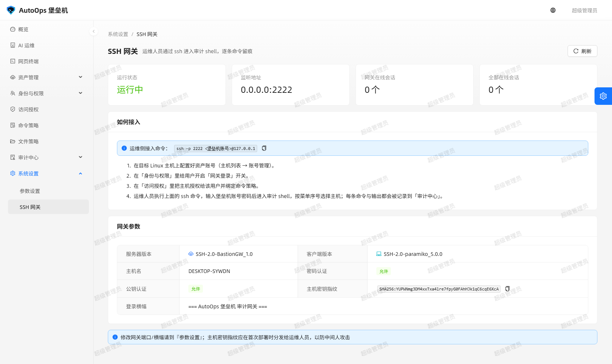Click the ssh -p 2222 command text
This screenshot has height=364, width=612.
(216, 149)
